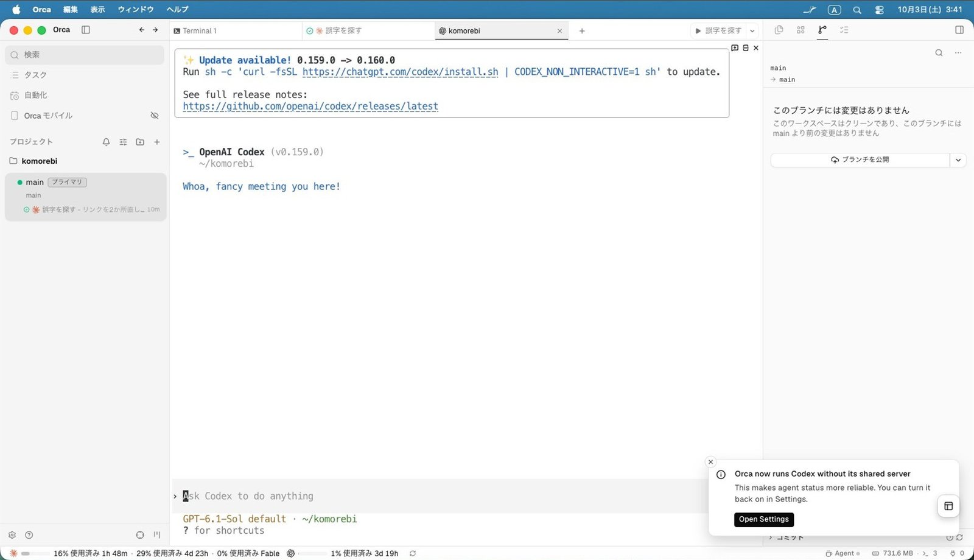Go forward with the right arrow
974x560 pixels.
coord(155,30)
